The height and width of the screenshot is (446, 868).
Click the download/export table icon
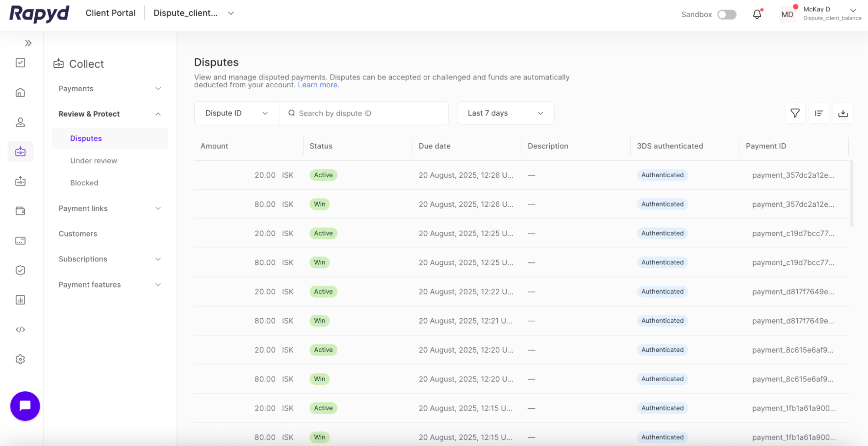tap(843, 113)
